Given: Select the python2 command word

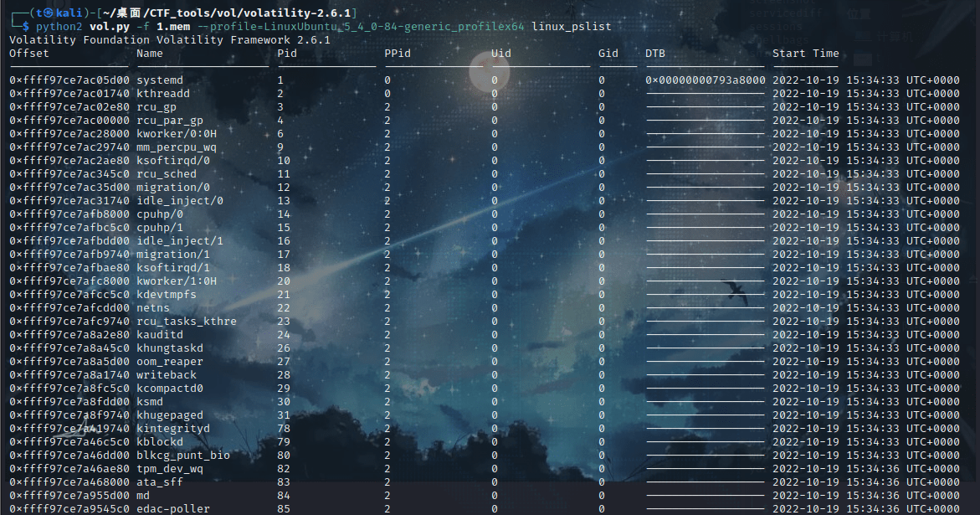Looking at the screenshot, I should coord(59,26).
